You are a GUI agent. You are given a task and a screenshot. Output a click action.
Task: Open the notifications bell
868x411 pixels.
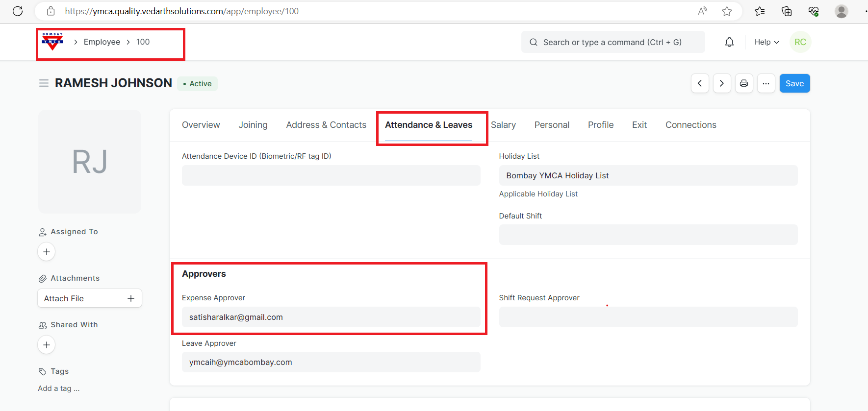click(x=729, y=42)
